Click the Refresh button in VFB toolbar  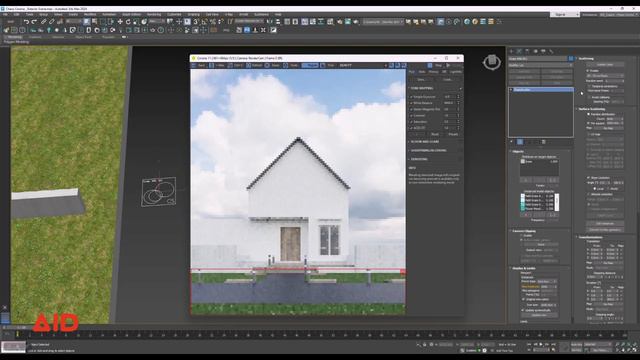coord(253,65)
